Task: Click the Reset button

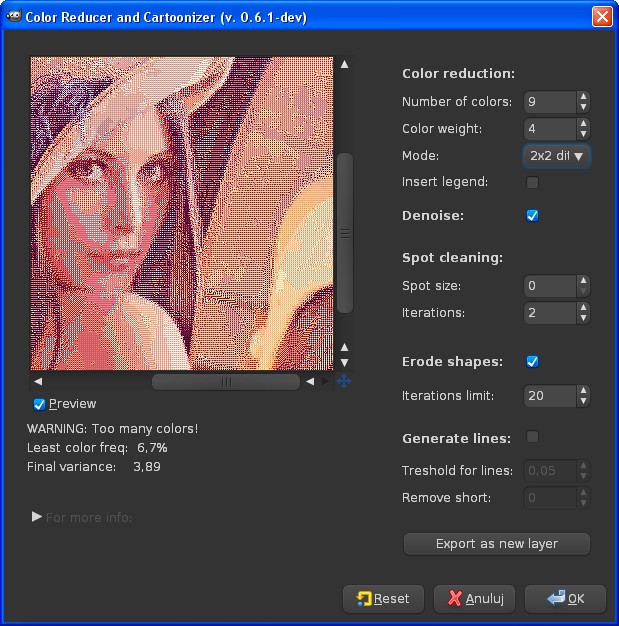Action: tap(383, 598)
